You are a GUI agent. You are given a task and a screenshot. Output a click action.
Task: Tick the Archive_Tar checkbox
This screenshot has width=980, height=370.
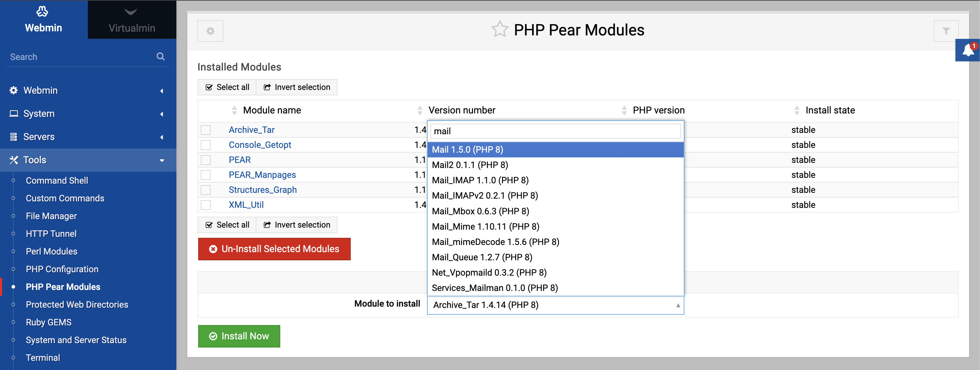click(206, 130)
